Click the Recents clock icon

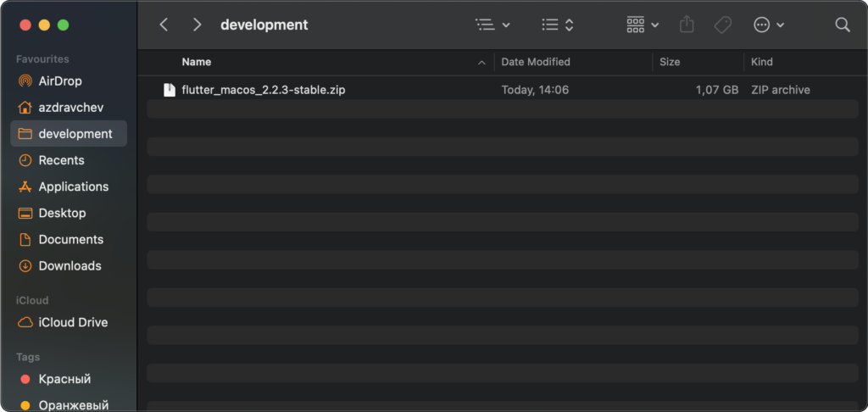[x=25, y=160]
